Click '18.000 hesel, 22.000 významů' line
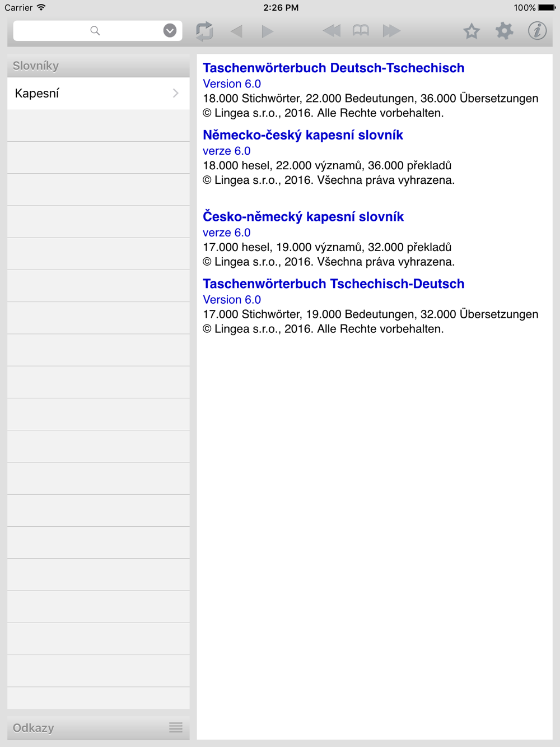The image size is (560, 747). point(327,166)
